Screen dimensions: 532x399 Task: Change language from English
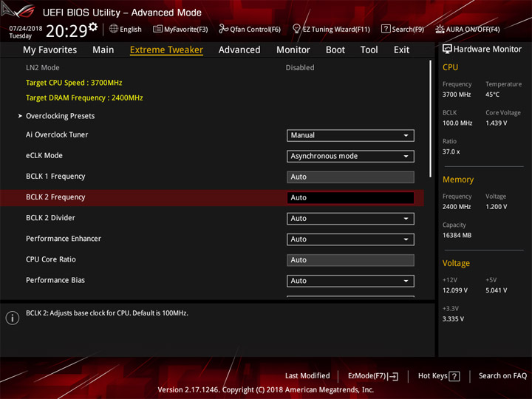point(130,30)
